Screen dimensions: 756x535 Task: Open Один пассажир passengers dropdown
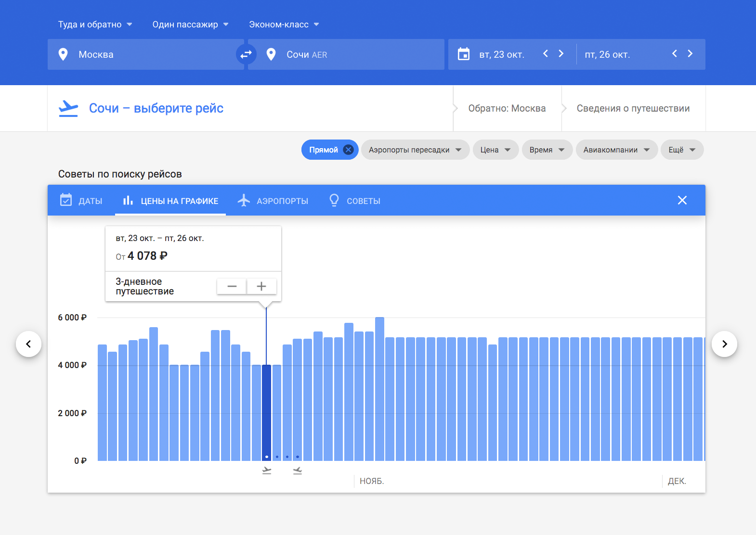[x=190, y=25]
